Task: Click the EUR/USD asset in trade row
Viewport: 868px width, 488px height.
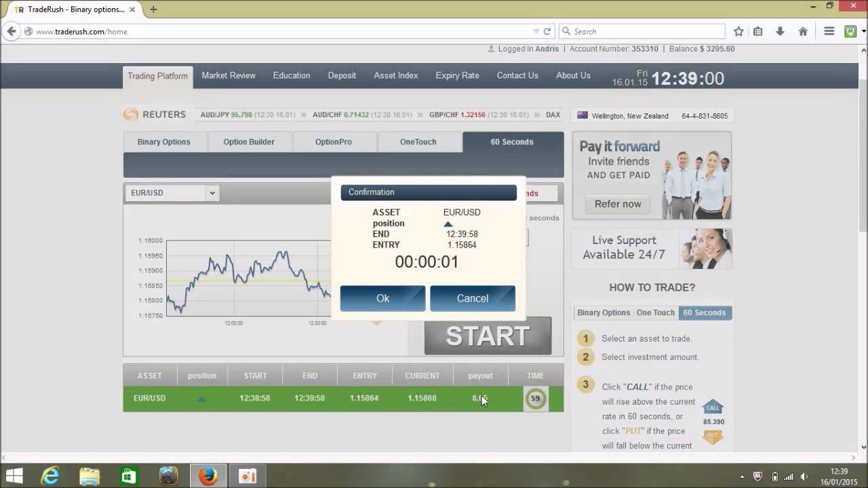Action: (x=150, y=398)
